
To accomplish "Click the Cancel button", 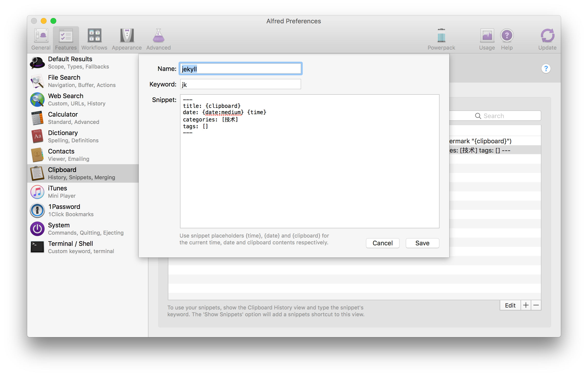I will [x=382, y=243].
